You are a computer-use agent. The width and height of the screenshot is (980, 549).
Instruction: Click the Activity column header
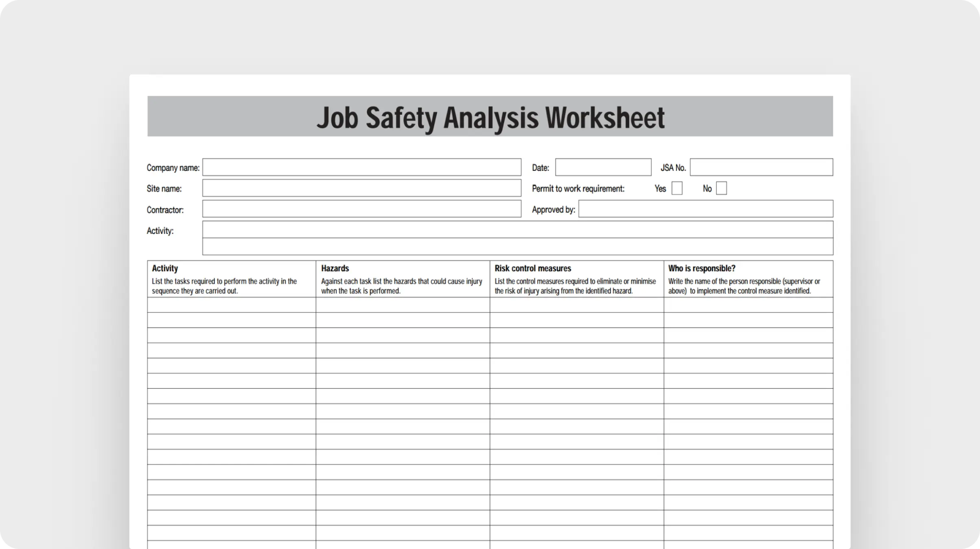pyautogui.click(x=165, y=268)
